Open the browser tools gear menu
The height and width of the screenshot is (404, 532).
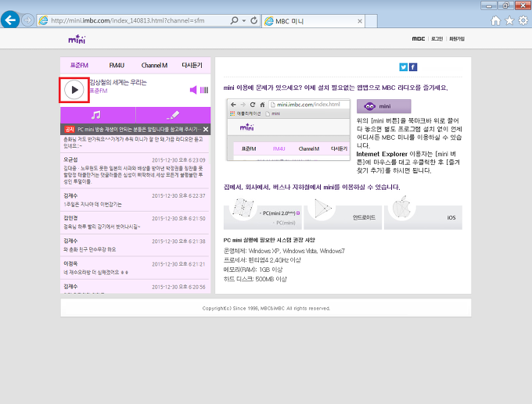click(x=523, y=20)
